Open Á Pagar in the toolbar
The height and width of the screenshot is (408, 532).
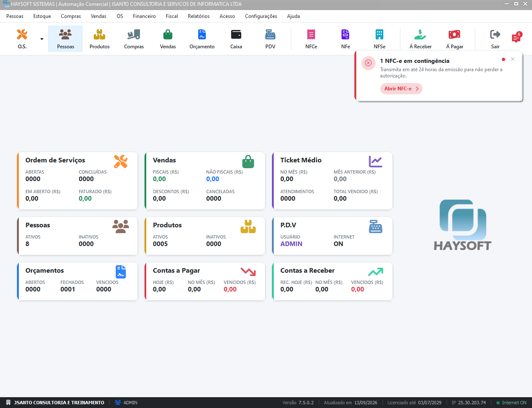tap(455, 39)
